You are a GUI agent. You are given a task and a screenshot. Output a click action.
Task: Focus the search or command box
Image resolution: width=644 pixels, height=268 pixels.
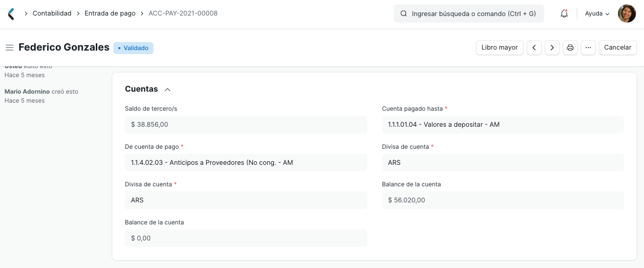[x=469, y=14]
